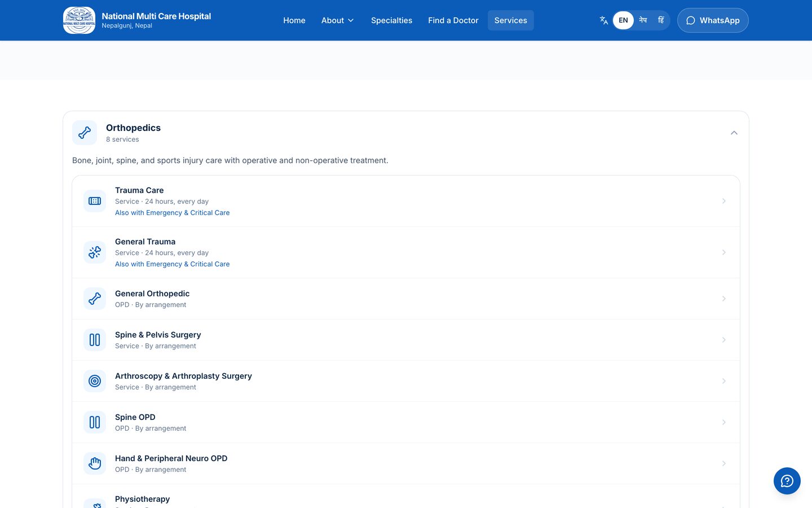This screenshot has width=812, height=508.
Task: Open the floating help chat button
Action: 787,481
